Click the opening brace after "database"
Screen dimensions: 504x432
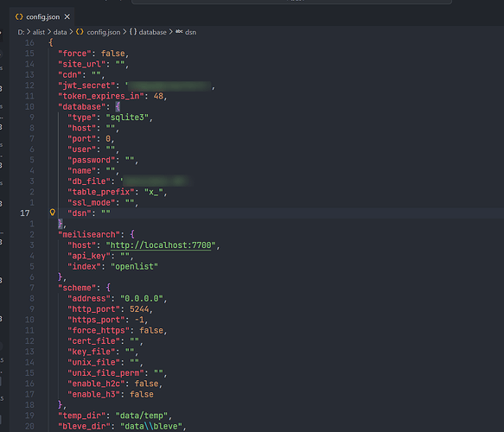coord(118,106)
